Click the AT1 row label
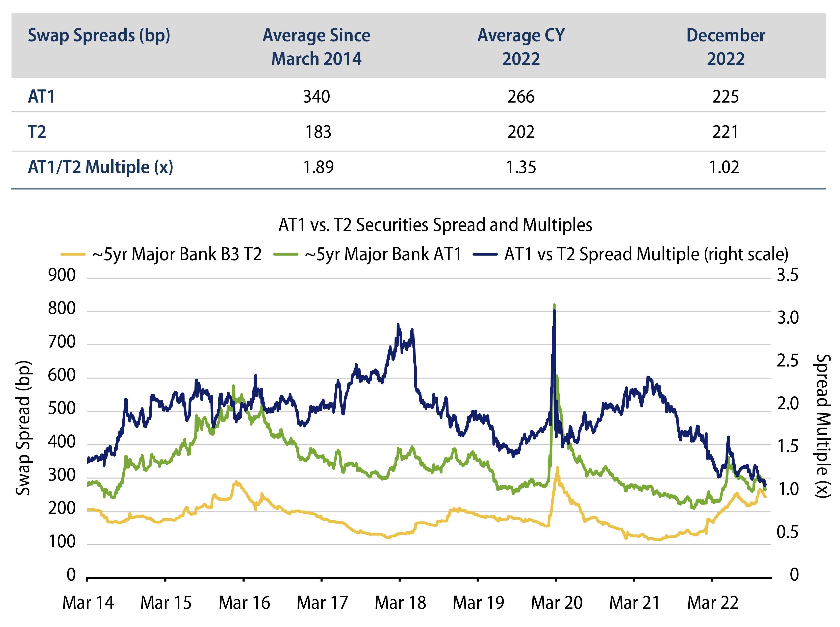 [x=41, y=96]
